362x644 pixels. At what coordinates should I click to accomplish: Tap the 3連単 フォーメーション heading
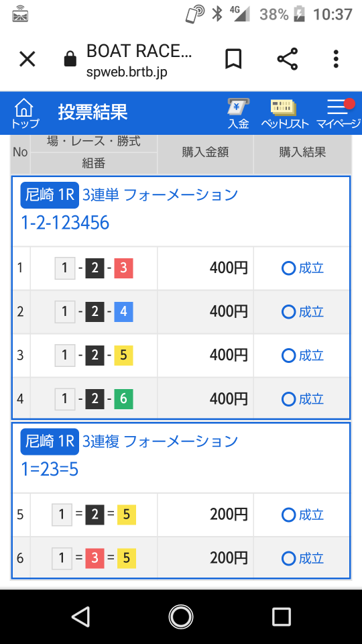pyautogui.click(x=160, y=195)
